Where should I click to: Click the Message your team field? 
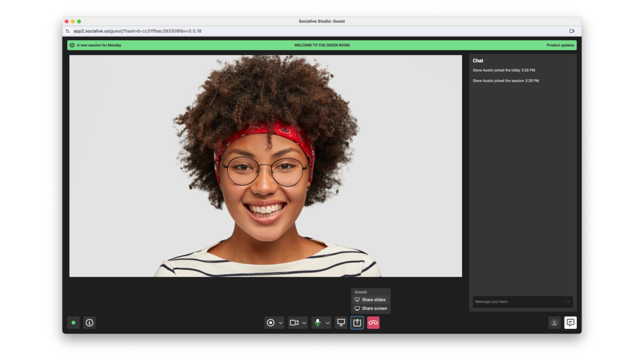517,302
